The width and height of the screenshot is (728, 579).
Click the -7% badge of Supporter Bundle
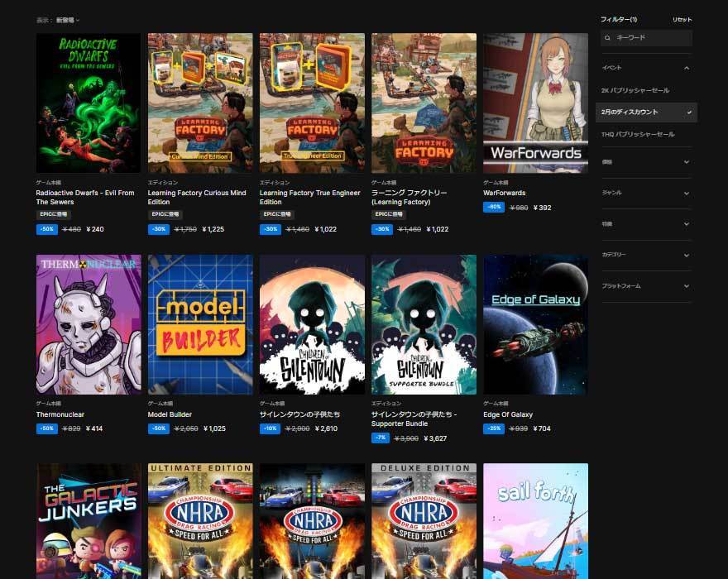tap(381, 438)
